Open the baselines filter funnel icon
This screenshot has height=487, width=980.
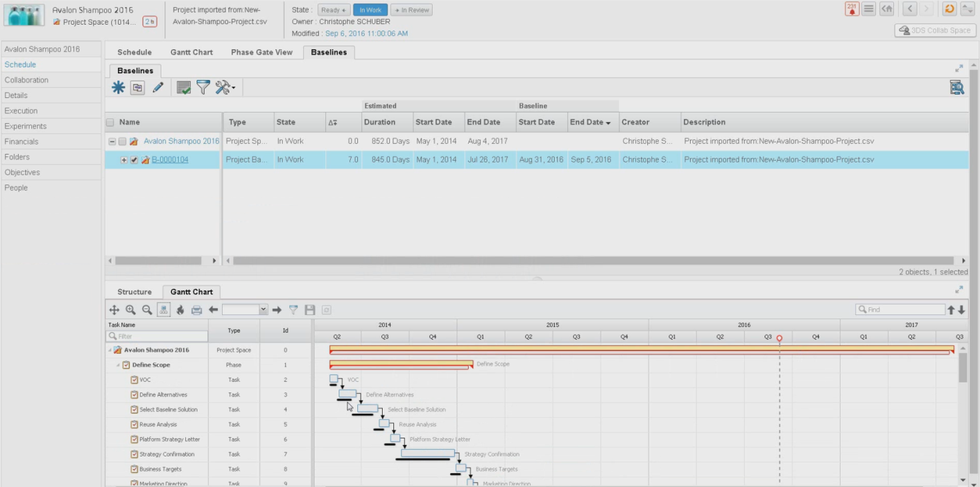pyautogui.click(x=203, y=87)
